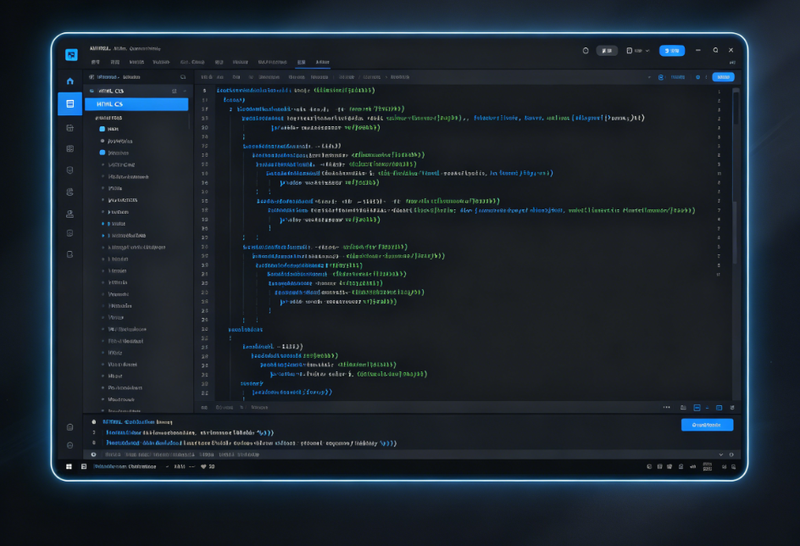Click the blue button in bottom panel
Screen dimensions: 800x546
707,425
